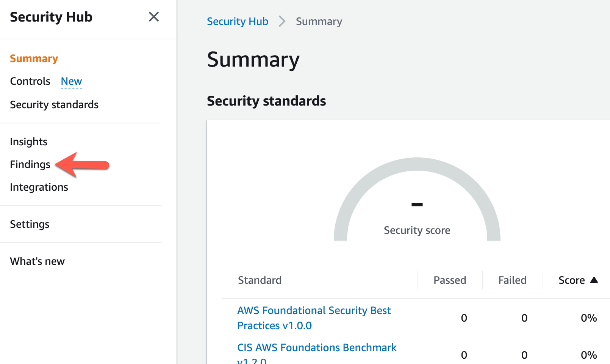
Task: Select Controls in the sidebar
Action: click(30, 81)
